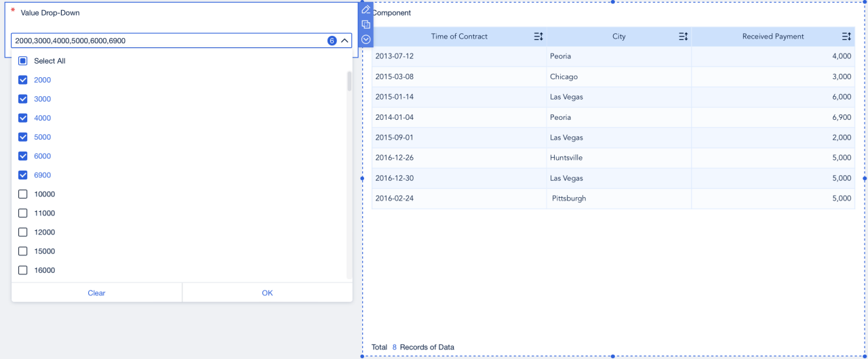
Task: Uncheck the 6900 checkbox
Action: (23, 175)
